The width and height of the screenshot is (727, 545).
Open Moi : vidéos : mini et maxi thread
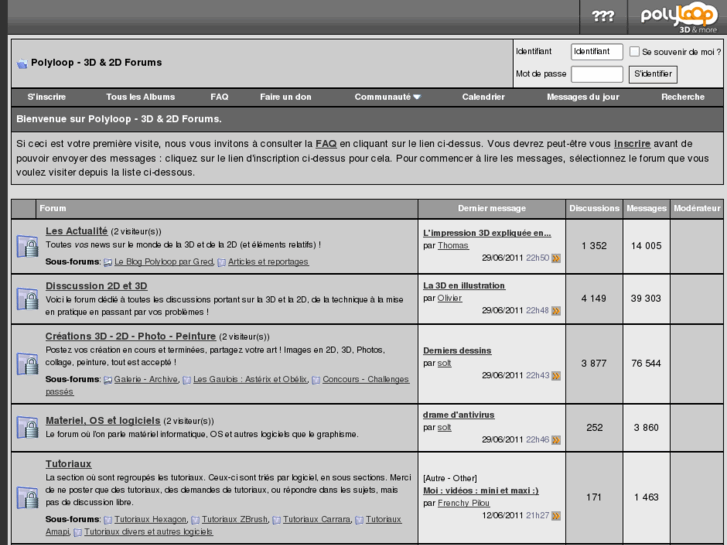click(481, 491)
